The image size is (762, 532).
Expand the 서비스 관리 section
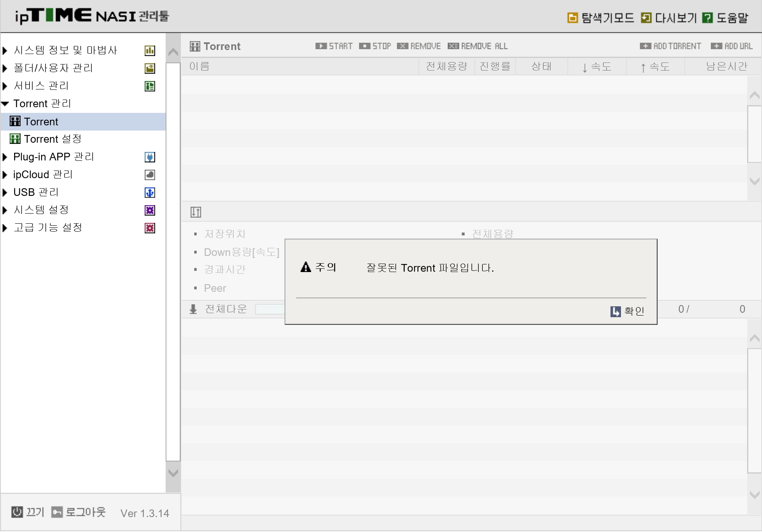tap(5, 86)
